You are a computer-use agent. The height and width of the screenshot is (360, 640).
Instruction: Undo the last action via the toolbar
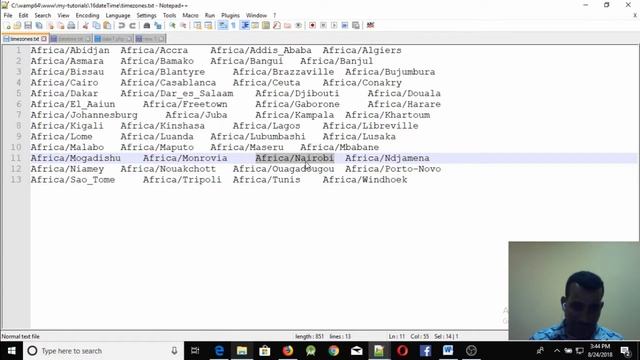121,26
